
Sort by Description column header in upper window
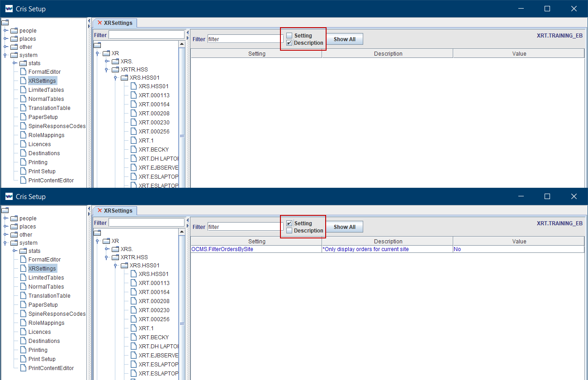pos(388,54)
